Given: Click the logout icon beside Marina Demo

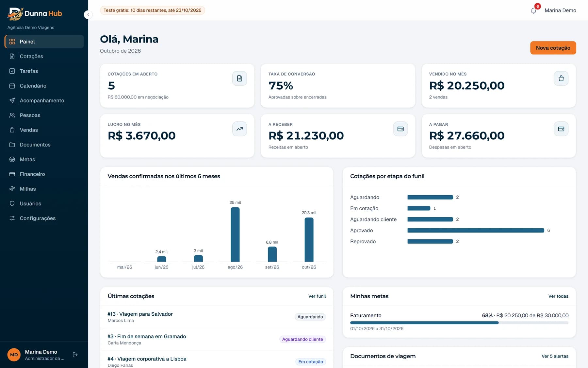Looking at the screenshot, I should (75, 355).
